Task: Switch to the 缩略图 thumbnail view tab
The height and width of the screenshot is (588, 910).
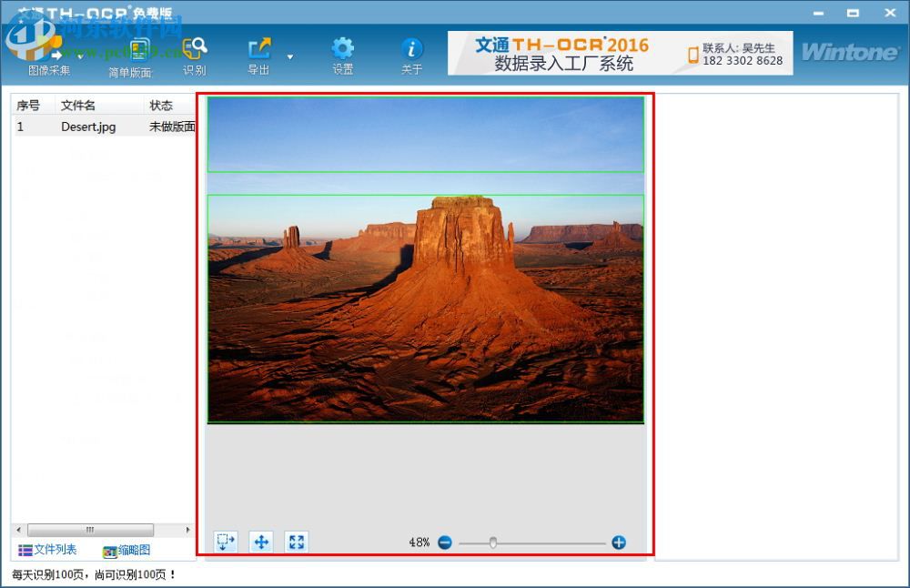Action: click(127, 550)
